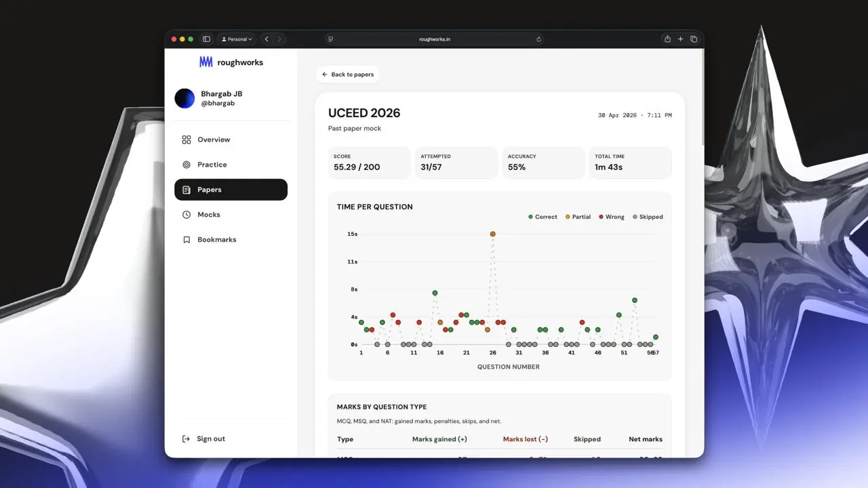
Task: Select the Accuracy 55% card
Action: pyautogui.click(x=543, y=163)
